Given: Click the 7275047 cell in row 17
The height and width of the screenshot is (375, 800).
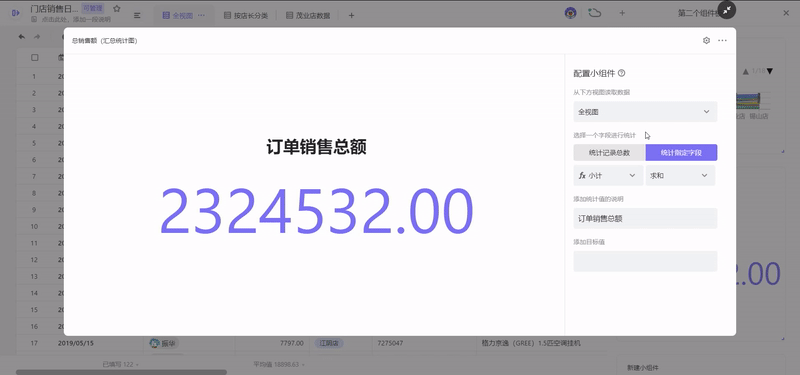Looking at the screenshot, I should pyautogui.click(x=390, y=343).
